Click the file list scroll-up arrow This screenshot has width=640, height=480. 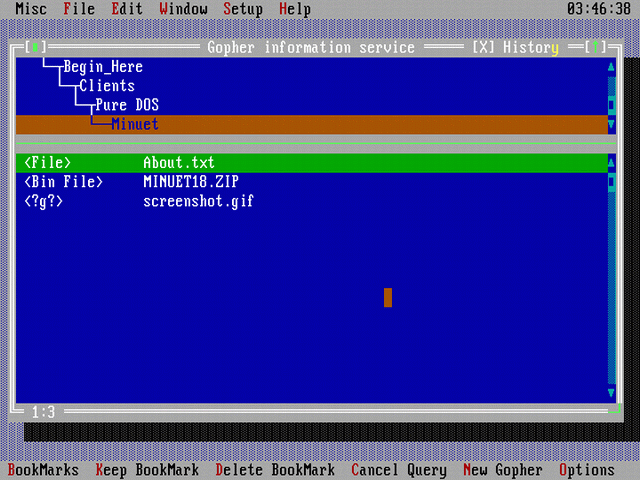[612, 162]
